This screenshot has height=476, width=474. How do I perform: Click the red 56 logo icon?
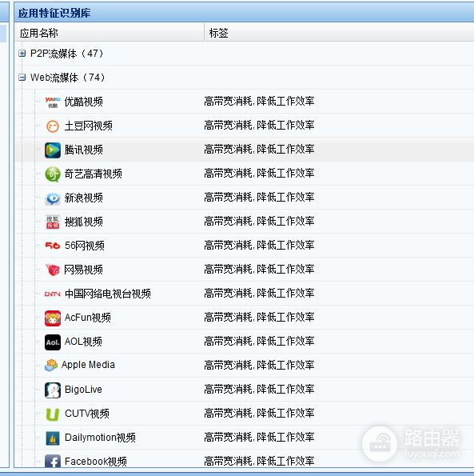pyautogui.click(x=53, y=246)
